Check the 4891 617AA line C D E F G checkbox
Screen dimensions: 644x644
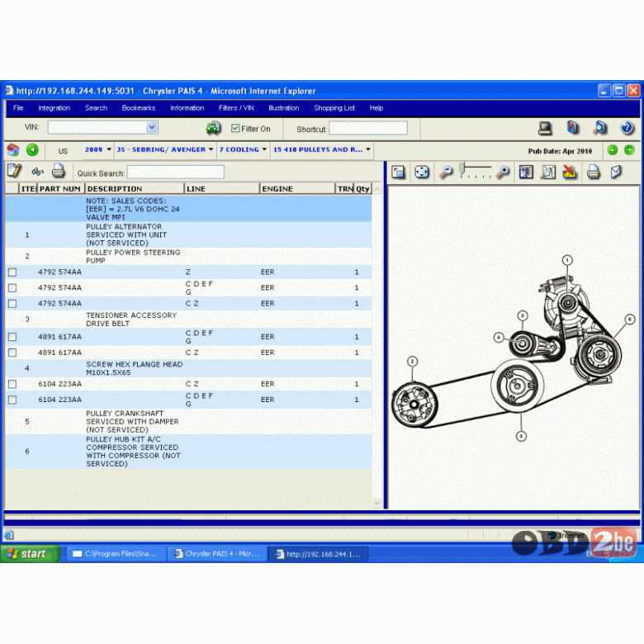12,337
